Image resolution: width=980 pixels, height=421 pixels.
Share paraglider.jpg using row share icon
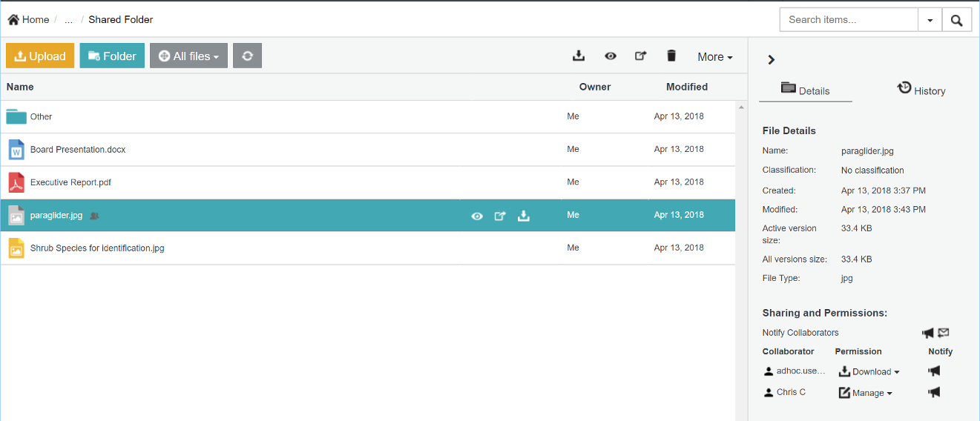click(x=500, y=216)
